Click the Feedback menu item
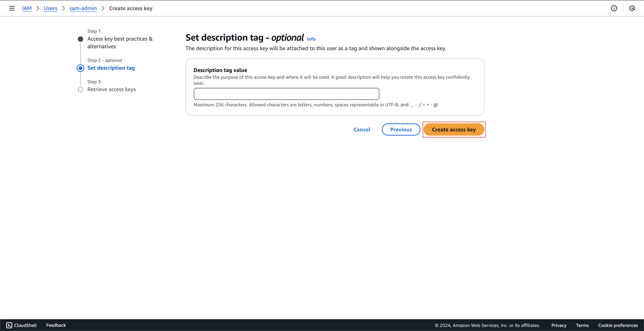 pyautogui.click(x=56, y=325)
